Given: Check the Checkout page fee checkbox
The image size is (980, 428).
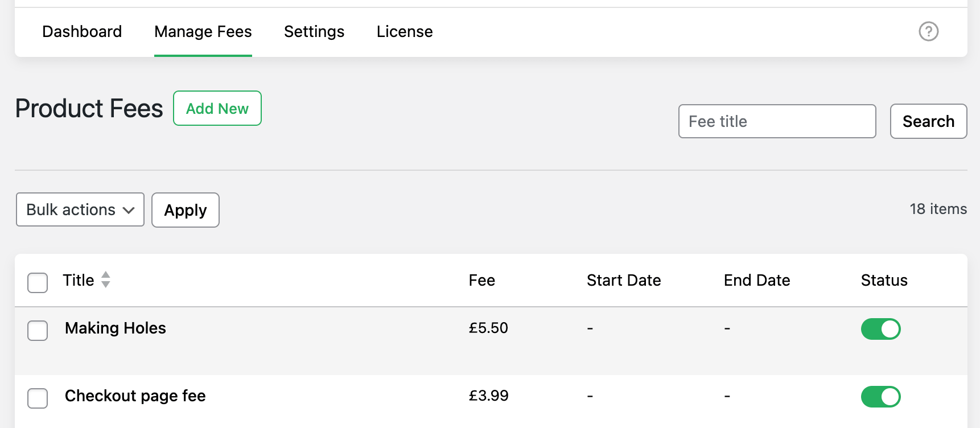Looking at the screenshot, I should point(38,398).
